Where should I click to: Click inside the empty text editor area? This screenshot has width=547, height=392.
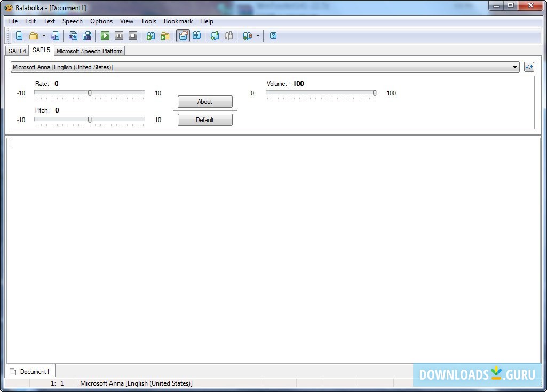[273, 251]
